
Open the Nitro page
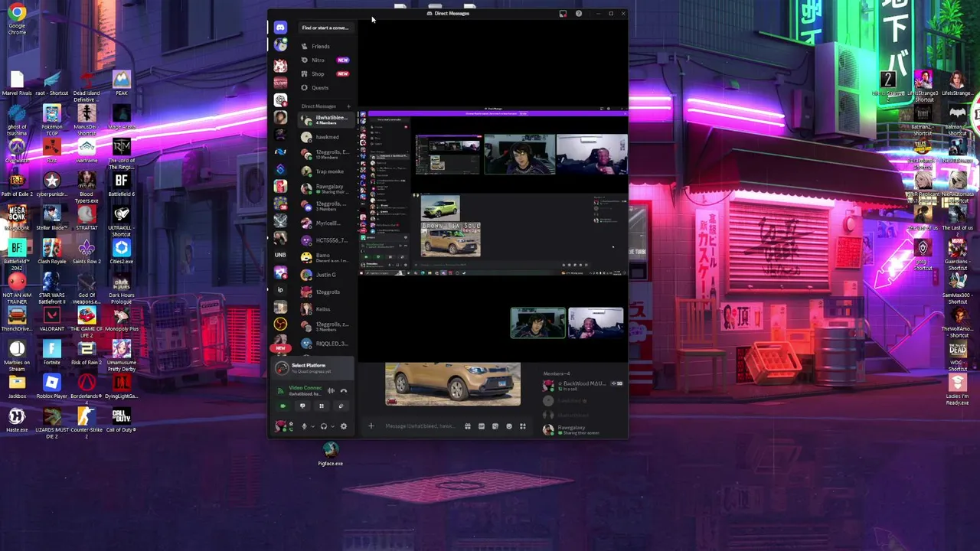point(327,60)
